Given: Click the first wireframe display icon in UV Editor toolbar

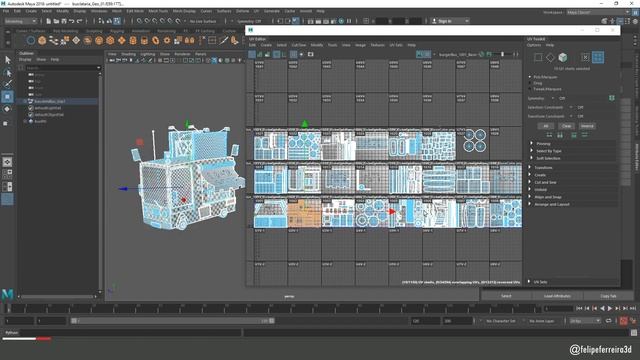Looking at the screenshot, I should point(252,54).
